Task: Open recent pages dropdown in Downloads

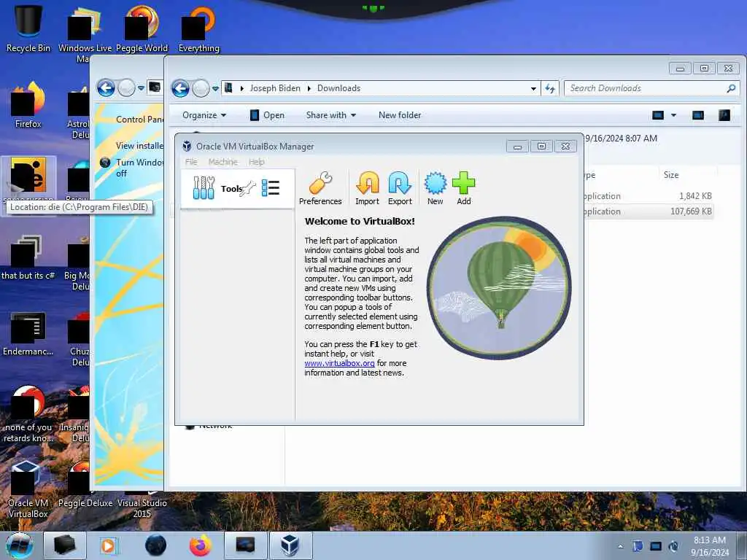Action: click(215, 88)
